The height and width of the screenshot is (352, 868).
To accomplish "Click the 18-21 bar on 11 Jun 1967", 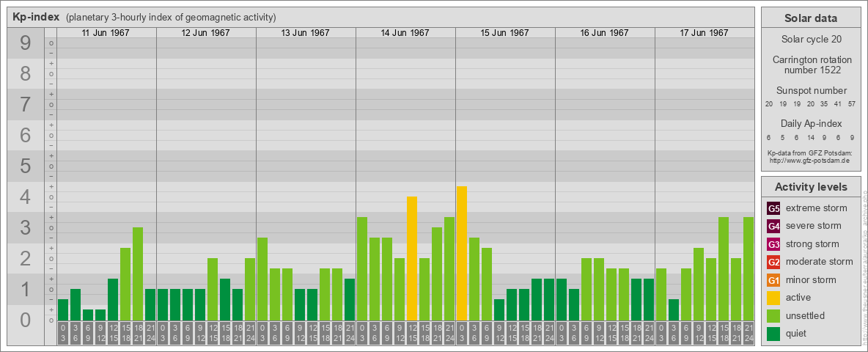I will [x=138, y=274].
